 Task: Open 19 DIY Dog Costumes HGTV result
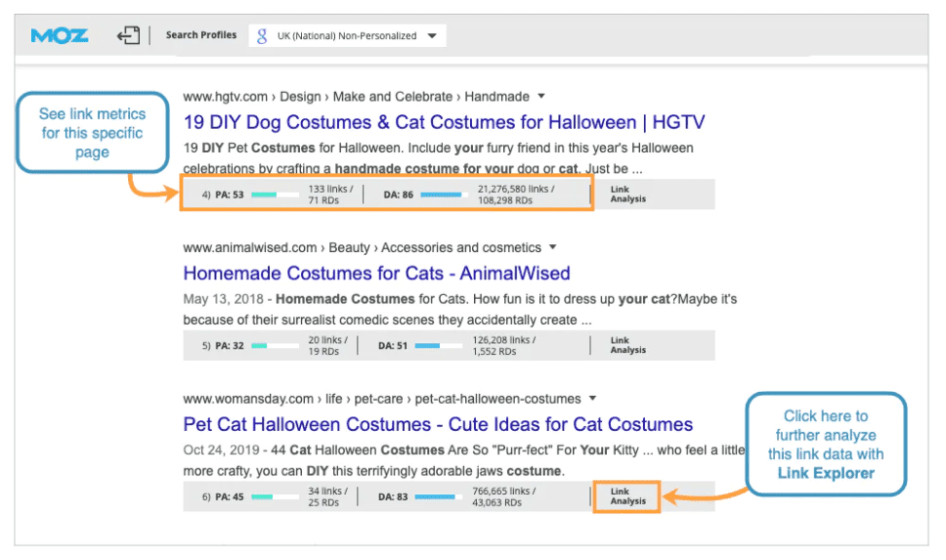pyautogui.click(x=444, y=122)
